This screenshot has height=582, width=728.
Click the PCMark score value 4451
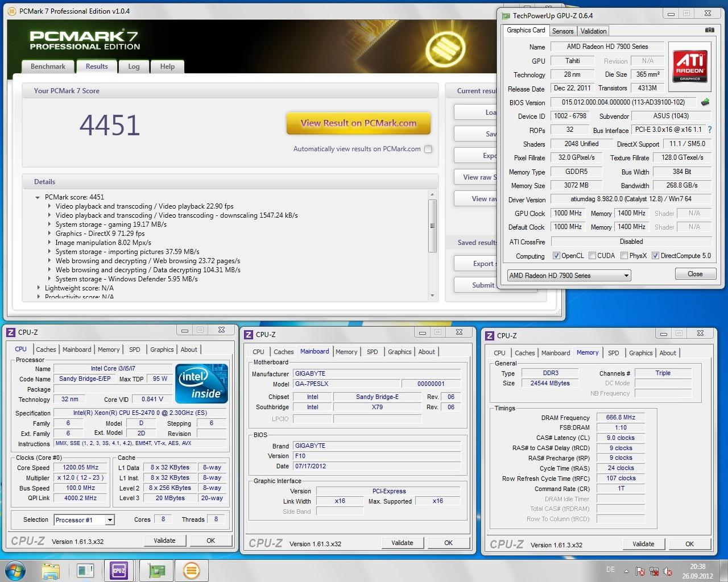110,125
